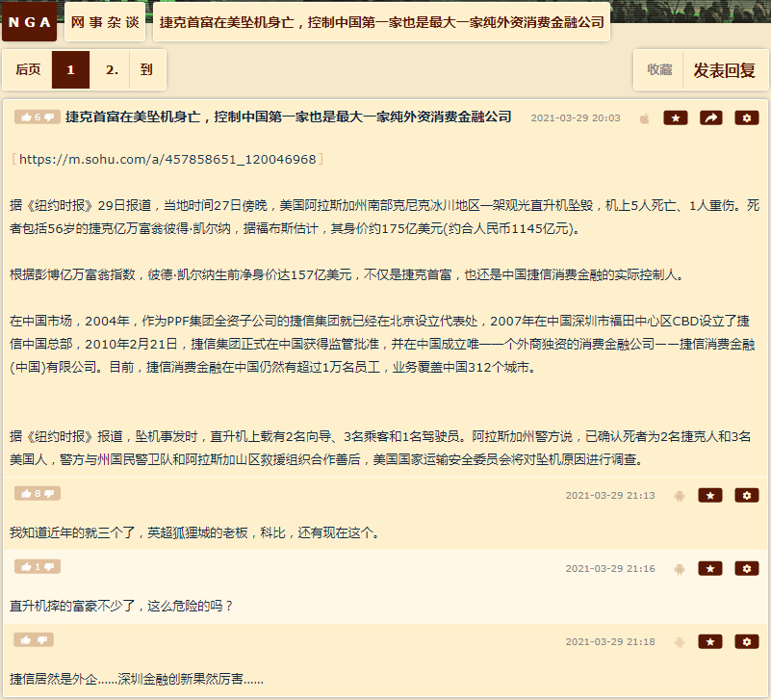The image size is (771, 700).
Task: Open the gear icon on the 21:18 reply
Action: (747, 642)
